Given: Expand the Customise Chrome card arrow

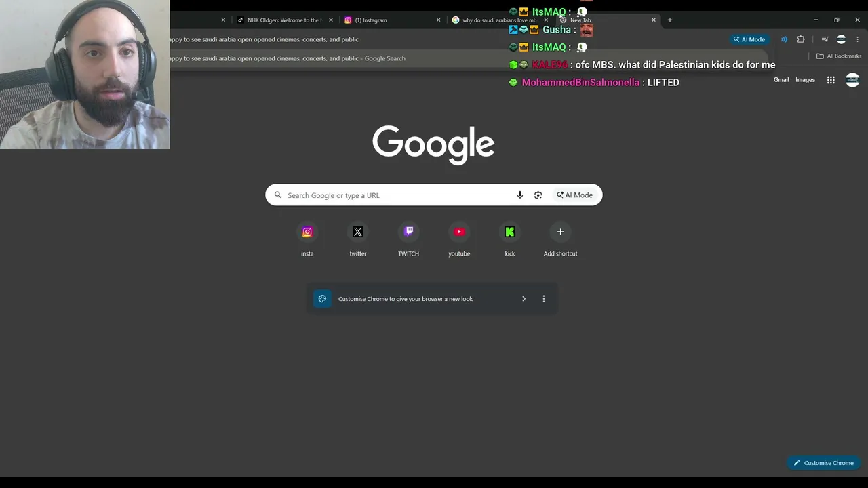Looking at the screenshot, I should 524,299.
